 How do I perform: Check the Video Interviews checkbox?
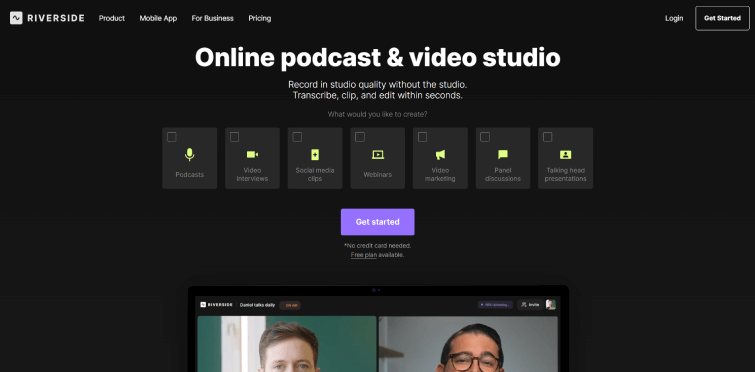(x=234, y=137)
